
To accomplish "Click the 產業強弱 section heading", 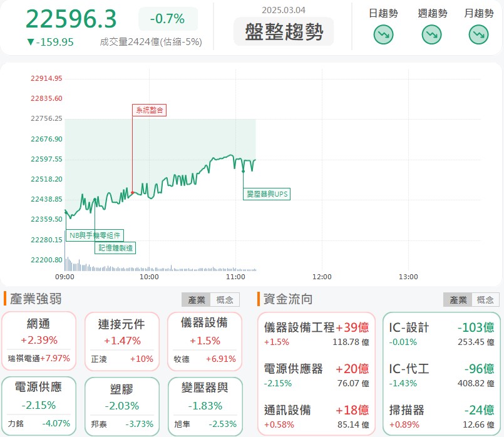I will coord(36,299).
